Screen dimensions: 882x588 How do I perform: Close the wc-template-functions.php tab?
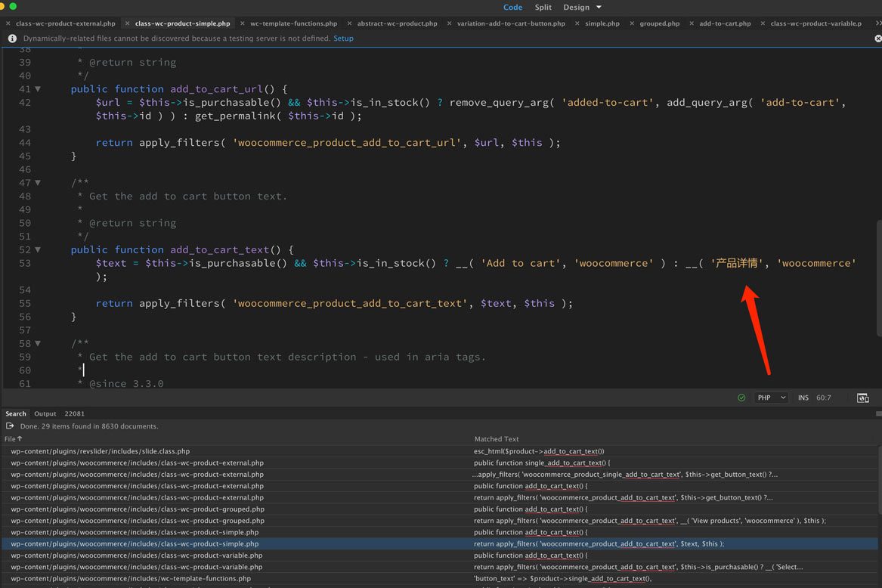[243, 23]
